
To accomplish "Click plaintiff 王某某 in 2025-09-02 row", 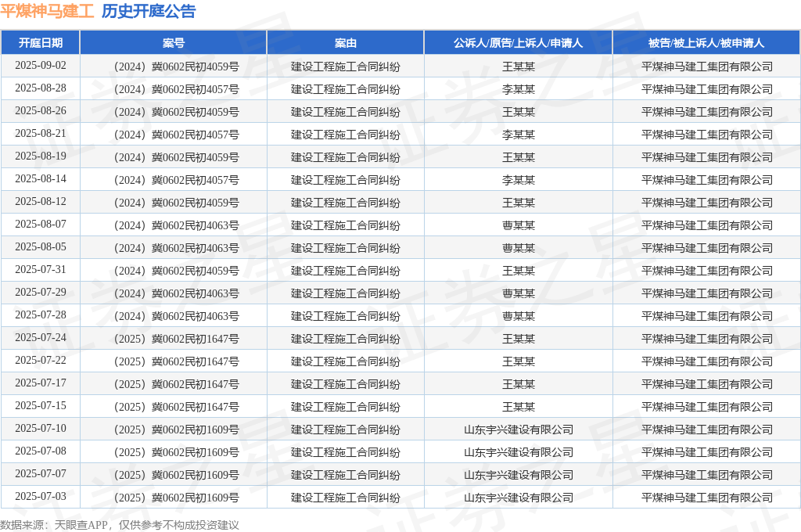I will 518,66.
